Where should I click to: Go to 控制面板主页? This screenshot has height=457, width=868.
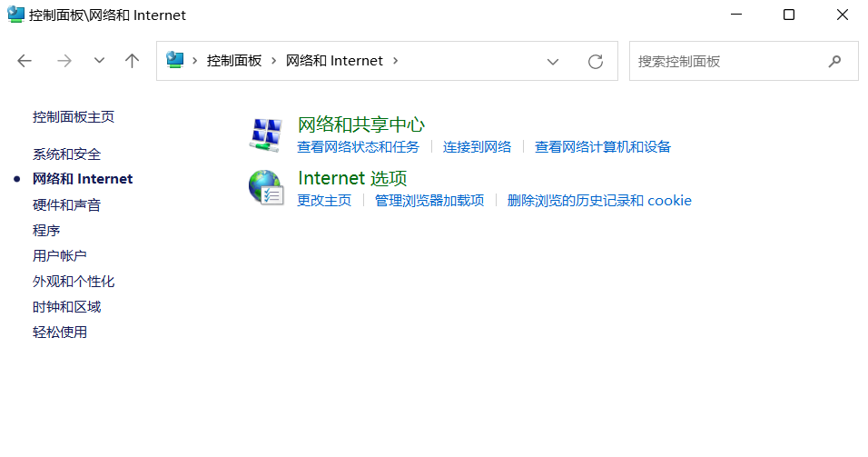click(x=74, y=117)
